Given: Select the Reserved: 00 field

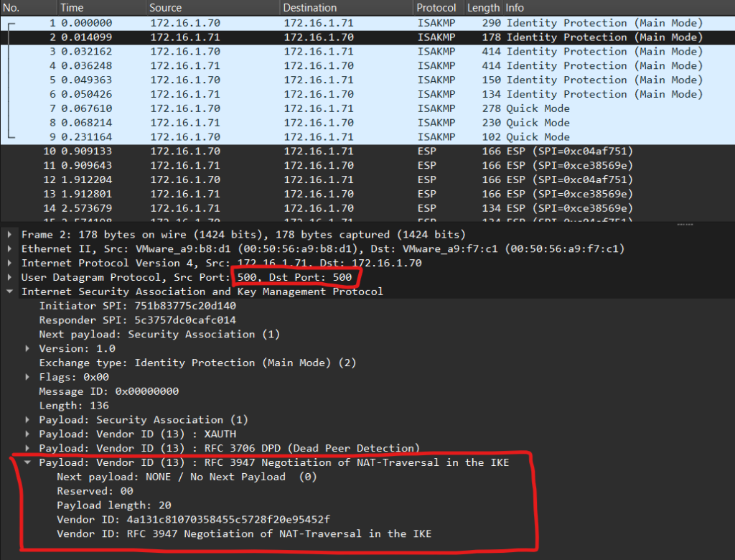Looking at the screenshot, I should pyautogui.click(x=95, y=491).
